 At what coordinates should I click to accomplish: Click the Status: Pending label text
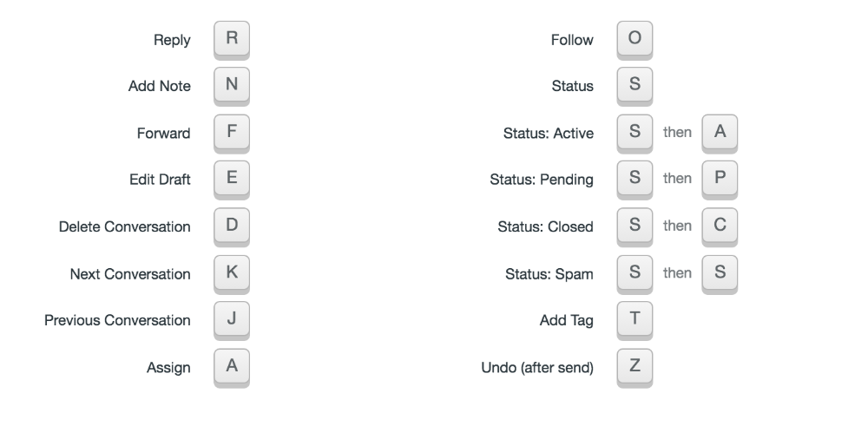point(542,180)
